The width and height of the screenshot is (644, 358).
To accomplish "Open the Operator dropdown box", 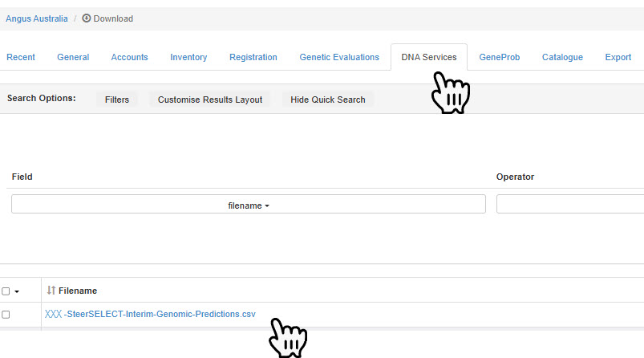I will coord(569,205).
